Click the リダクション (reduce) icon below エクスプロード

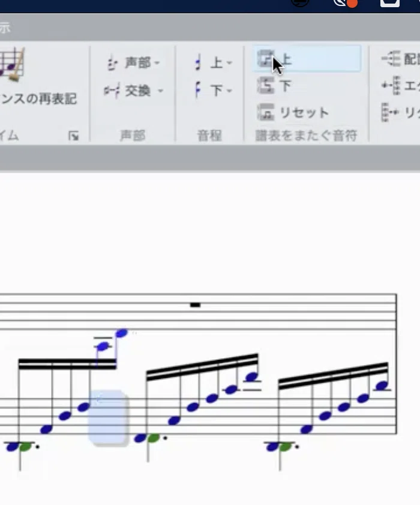[391, 112]
